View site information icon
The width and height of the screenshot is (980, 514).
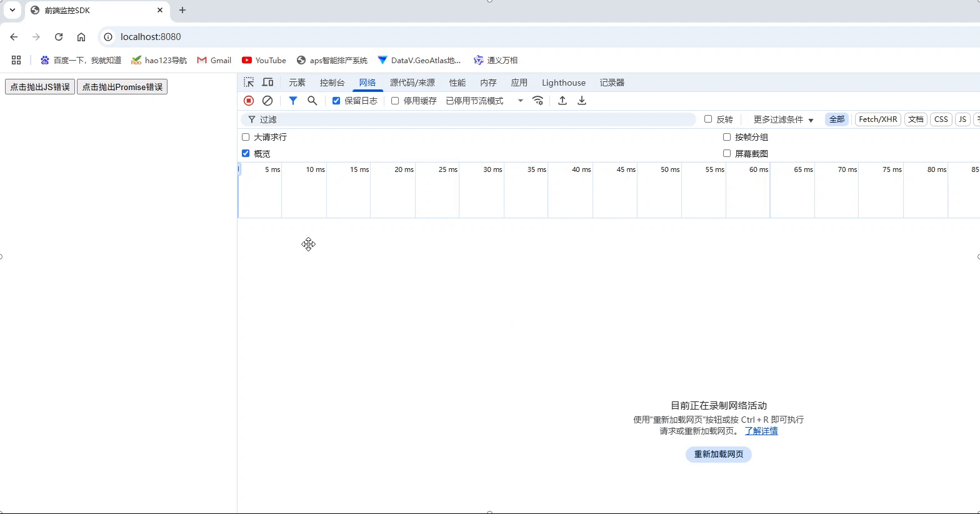(108, 37)
